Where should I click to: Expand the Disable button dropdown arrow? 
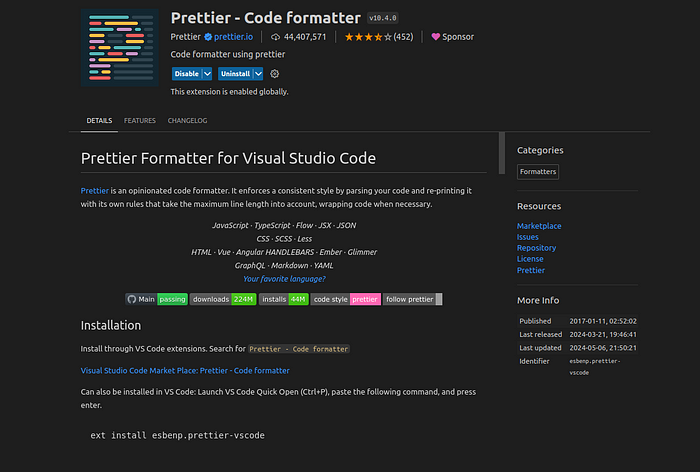click(207, 74)
